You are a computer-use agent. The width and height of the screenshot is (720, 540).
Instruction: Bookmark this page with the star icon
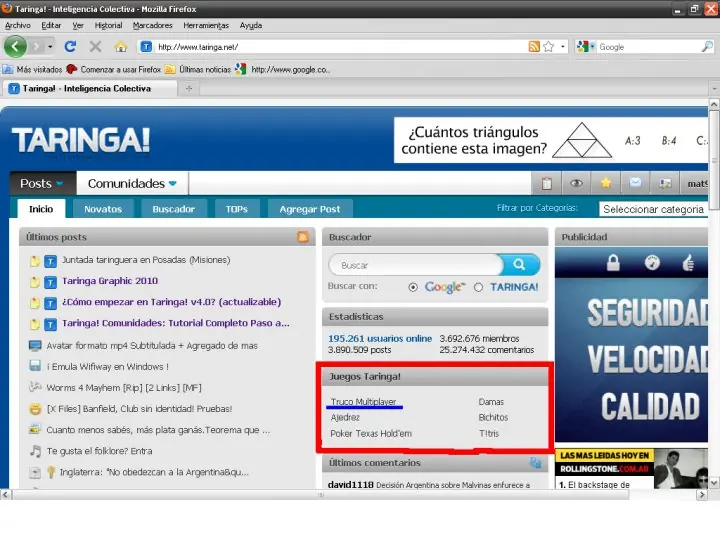(549, 46)
